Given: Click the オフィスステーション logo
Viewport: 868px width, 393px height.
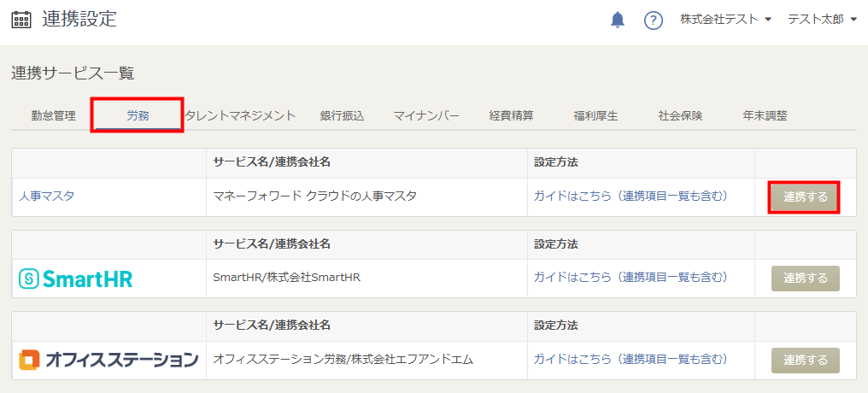Looking at the screenshot, I should [108, 360].
